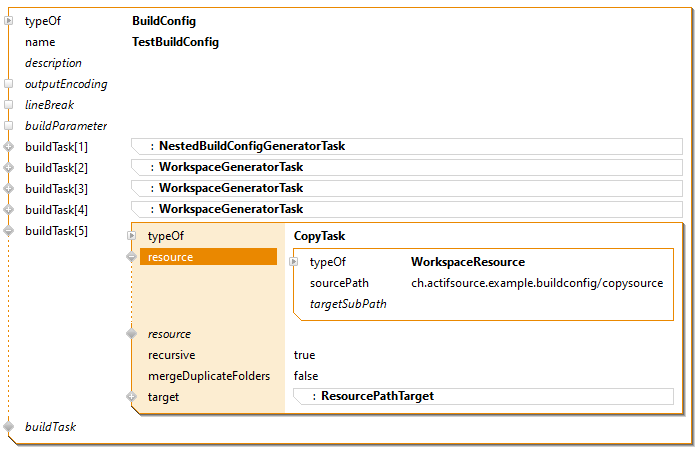
Task: Click the sourcePath value field
Action: [536, 283]
